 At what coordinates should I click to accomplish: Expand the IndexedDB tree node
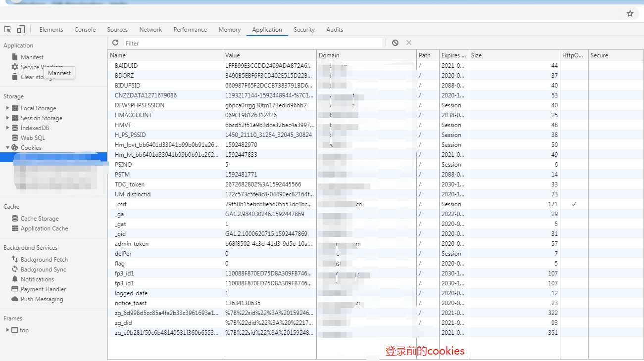pyautogui.click(x=7, y=128)
